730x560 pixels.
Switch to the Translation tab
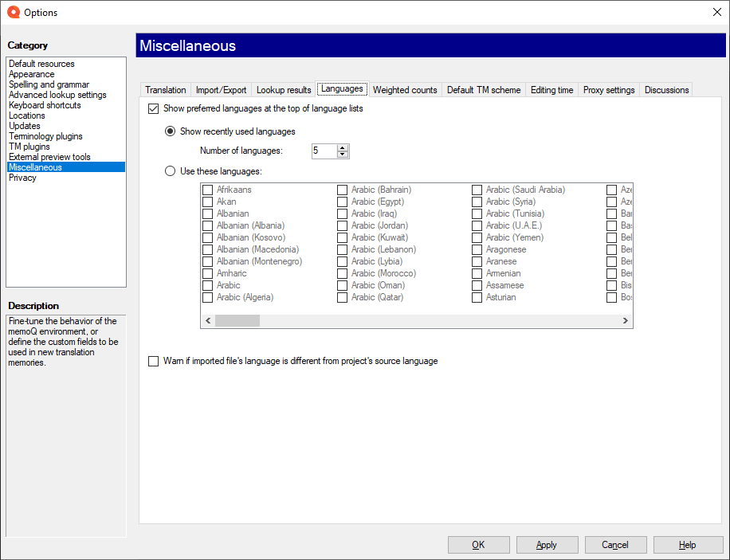[165, 89]
